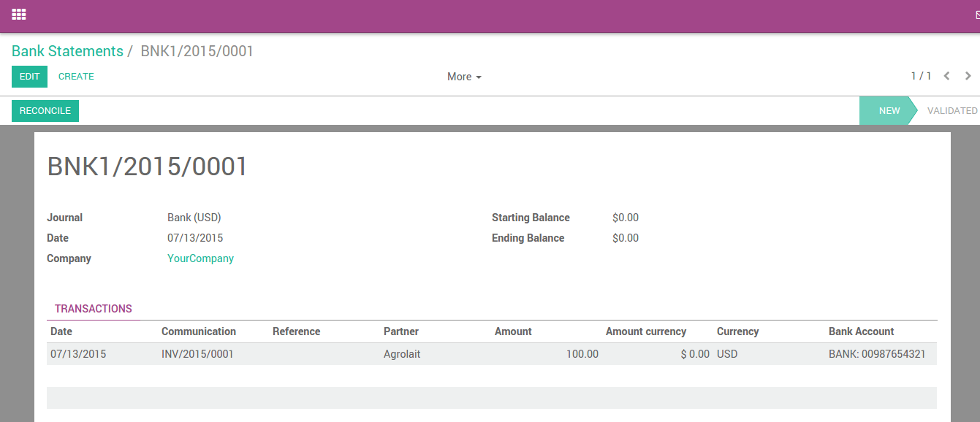980x422 pixels.
Task: Click the previous record arrow
Action: pyautogui.click(x=947, y=75)
